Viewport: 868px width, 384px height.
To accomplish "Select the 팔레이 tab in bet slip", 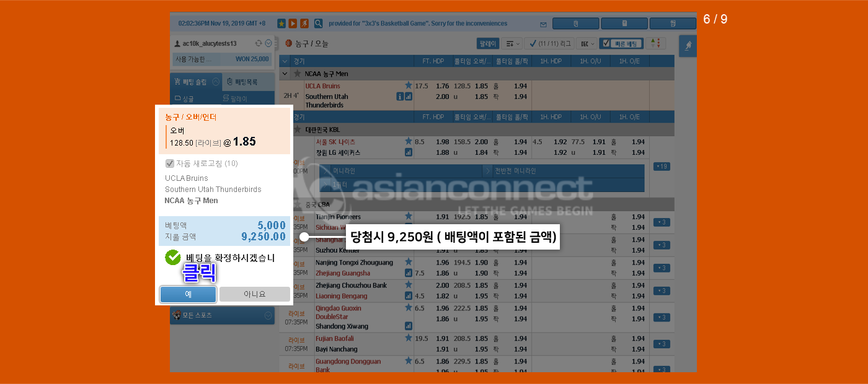I will coord(235,98).
